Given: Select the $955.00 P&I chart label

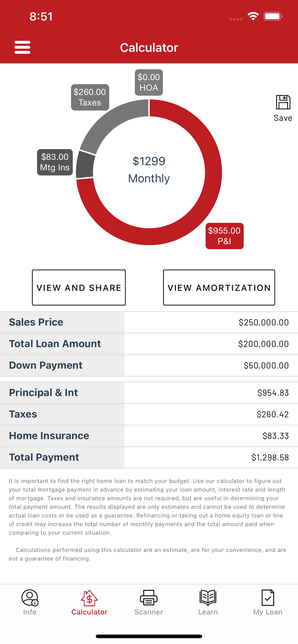Looking at the screenshot, I should tap(224, 236).
